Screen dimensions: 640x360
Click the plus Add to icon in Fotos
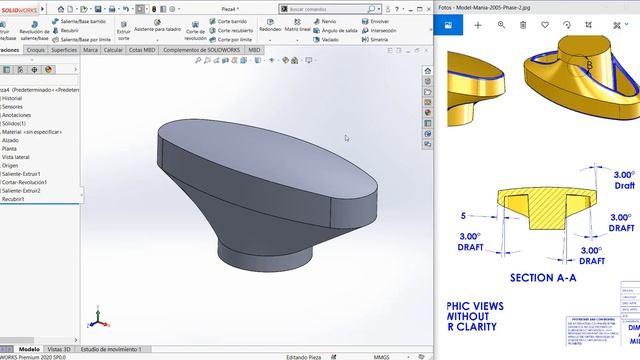pos(478,25)
